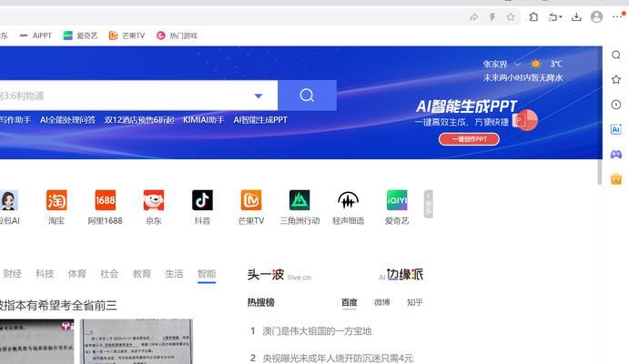Open the undo arrow dropdown in toolbar

point(555,17)
